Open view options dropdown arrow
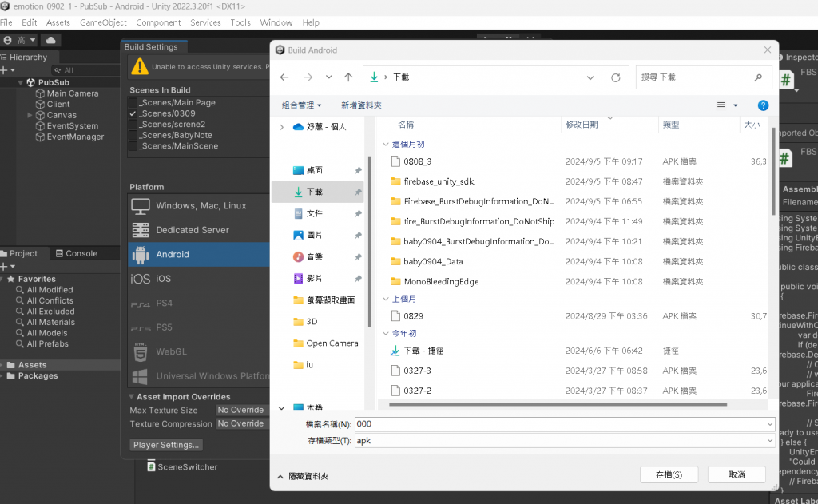Viewport: 818px width, 504px height. (736, 106)
